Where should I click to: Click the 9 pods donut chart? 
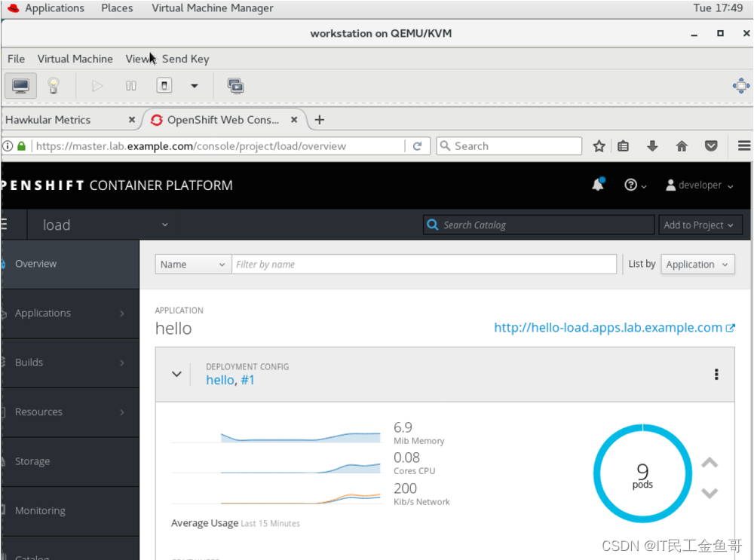pyautogui.click(x=642, y=473)
